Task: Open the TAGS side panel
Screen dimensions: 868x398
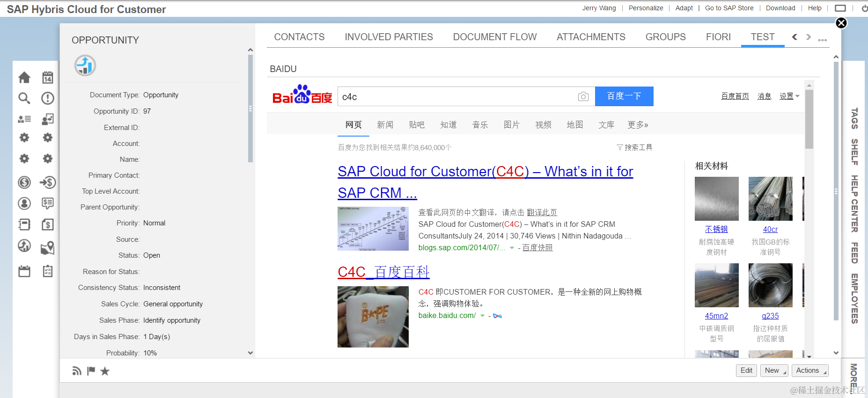Action: [854, 118]
